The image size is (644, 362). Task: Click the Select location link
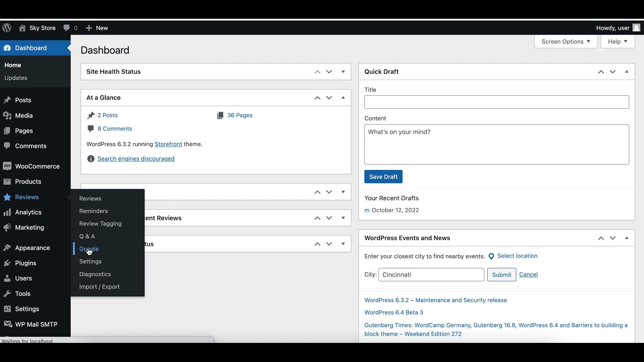[x=517, y=256]
